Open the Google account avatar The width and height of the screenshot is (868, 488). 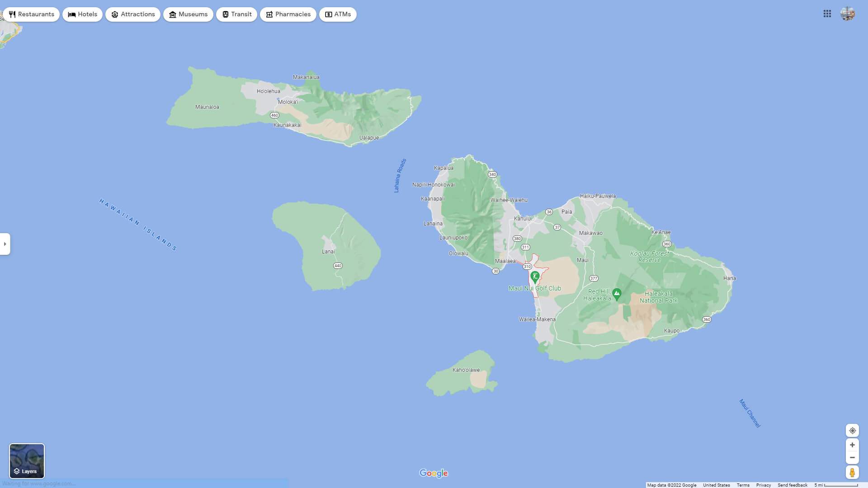pos(848,14)
